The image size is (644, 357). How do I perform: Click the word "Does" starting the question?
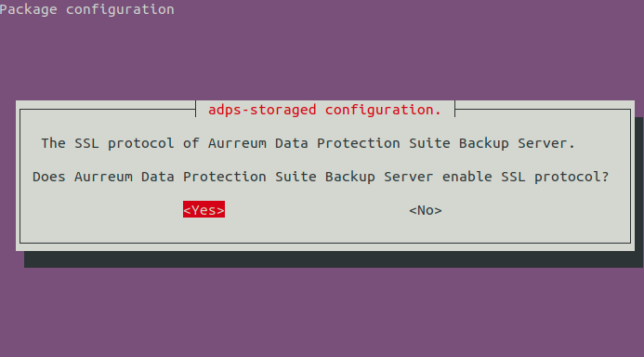(x=49, y=177)
